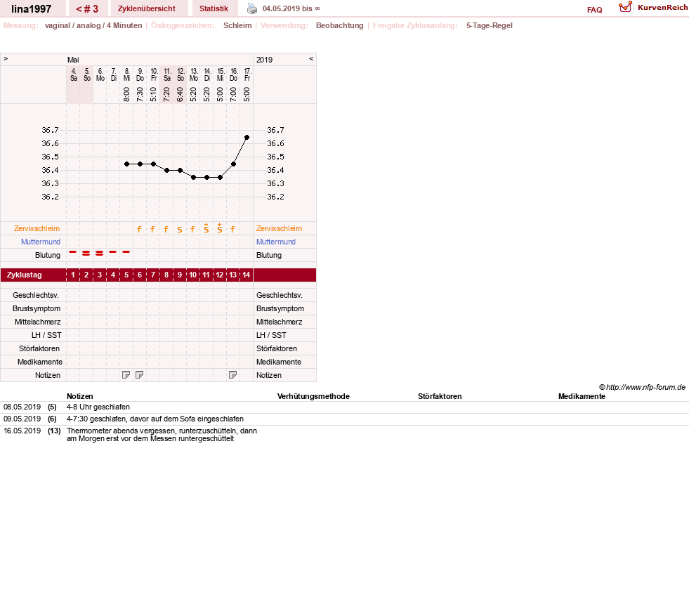Click the measurement time 8:00 on 8 May

point(126,94)
